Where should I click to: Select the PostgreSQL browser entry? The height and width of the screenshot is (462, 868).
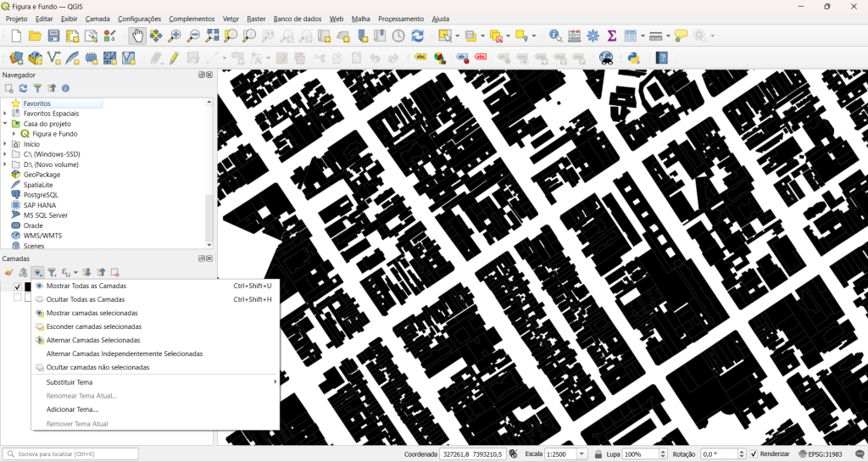click(41, 195)
